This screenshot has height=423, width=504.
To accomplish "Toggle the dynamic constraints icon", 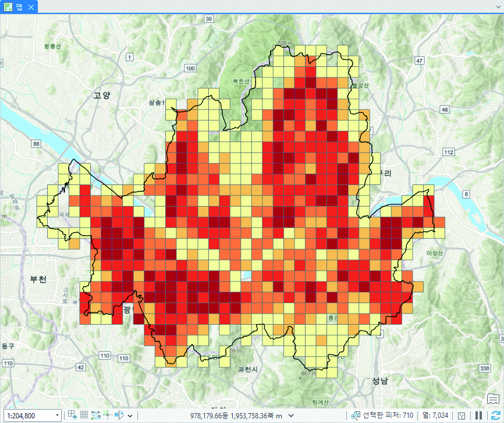I will coord(95,415).
